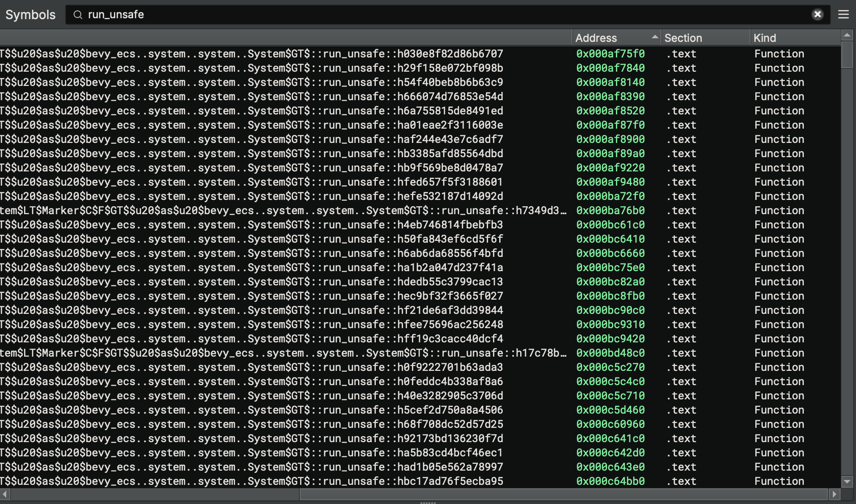Select address 0x000bc61c0
856x504 pixels.
coord(610,225)
